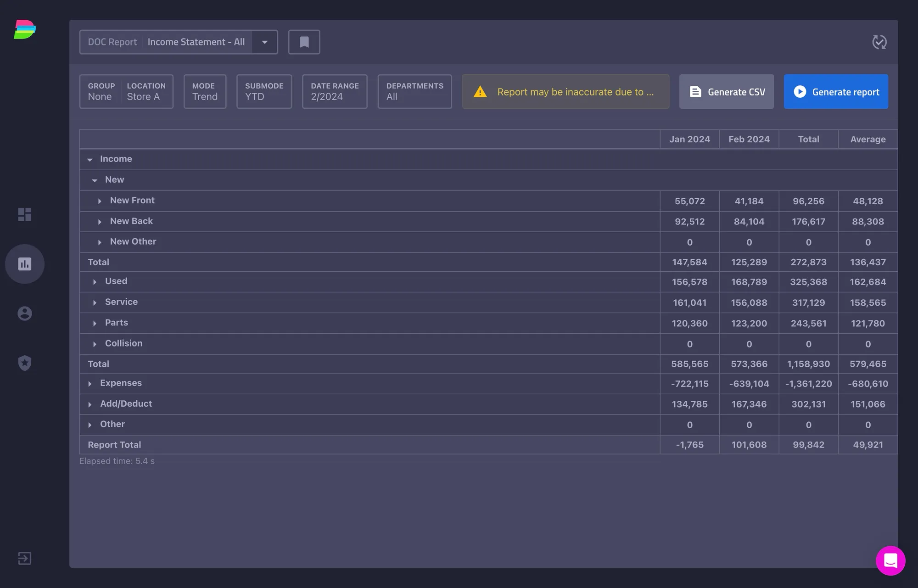The width and height of the screenshot is (918, 588).
Task: Expand the Used income row
Action: tap(95, 282)
